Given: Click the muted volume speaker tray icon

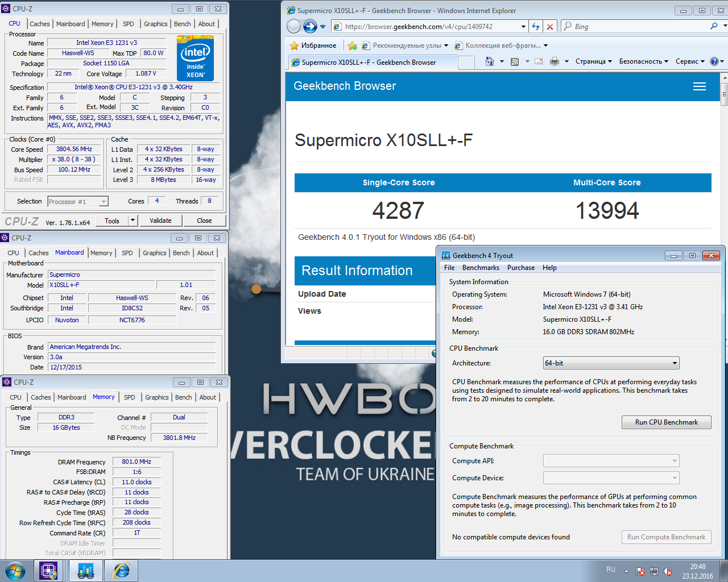Looking at the screenshot, I should (x=668, y=571).
